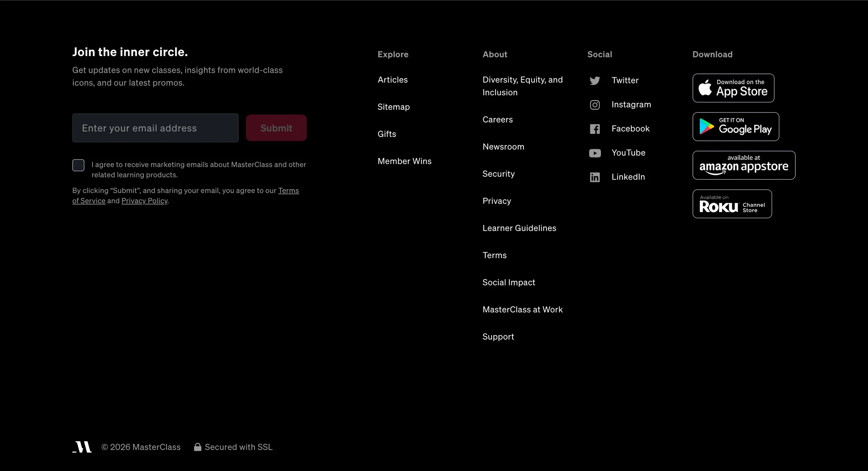The height and width of the screenshot is (471, 868).
Task: Open the Member Wins link
Action: click(404, 161)
